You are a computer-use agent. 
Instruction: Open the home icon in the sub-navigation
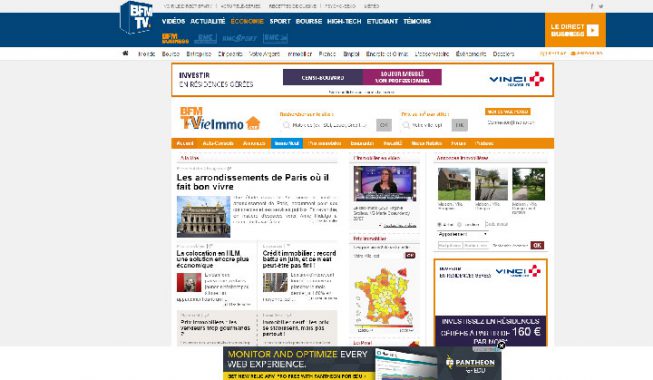click(125, 53)
